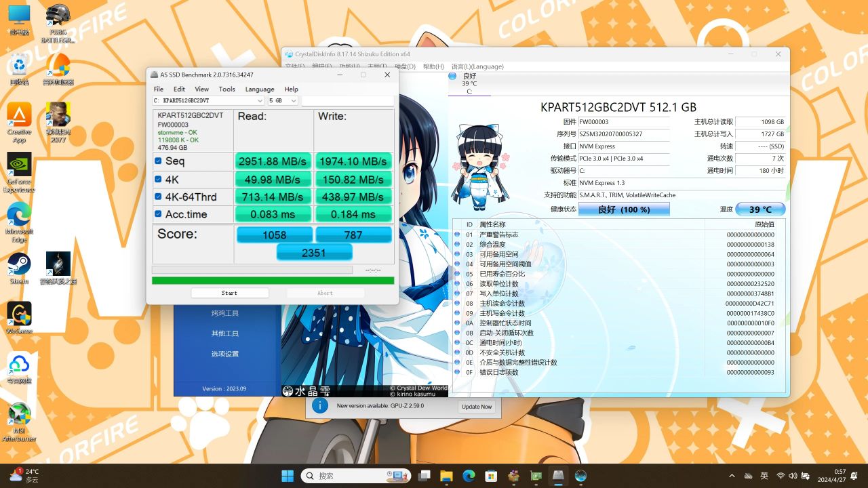Screen dimensions: 868x488
Task: Select 其他工具 in the blue sidebar
Action: tap(225, 333)
